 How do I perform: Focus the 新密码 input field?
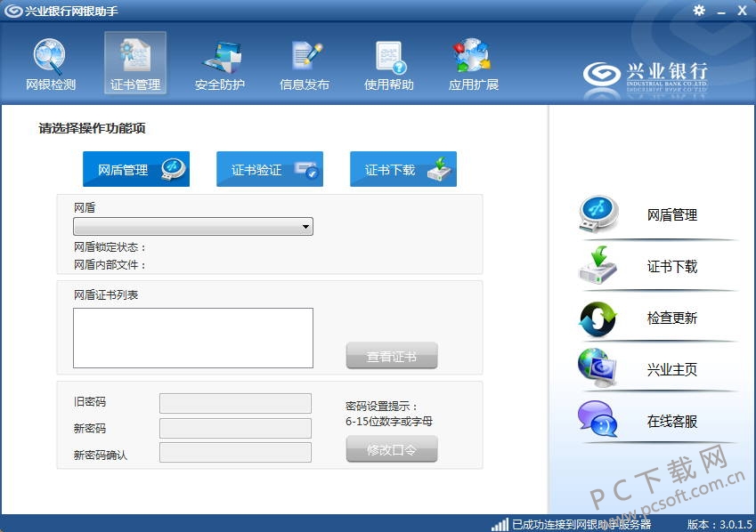coord(235,429)
